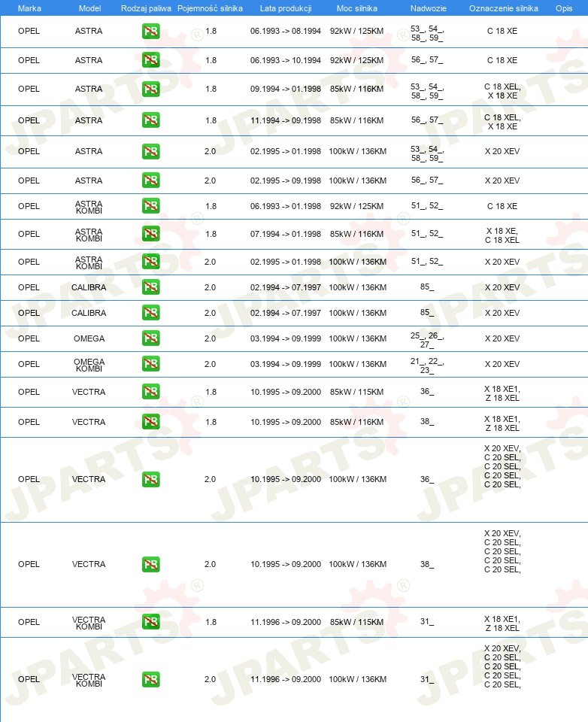Select the 'Pojemność silnika' column header

(x=210, y=8)
